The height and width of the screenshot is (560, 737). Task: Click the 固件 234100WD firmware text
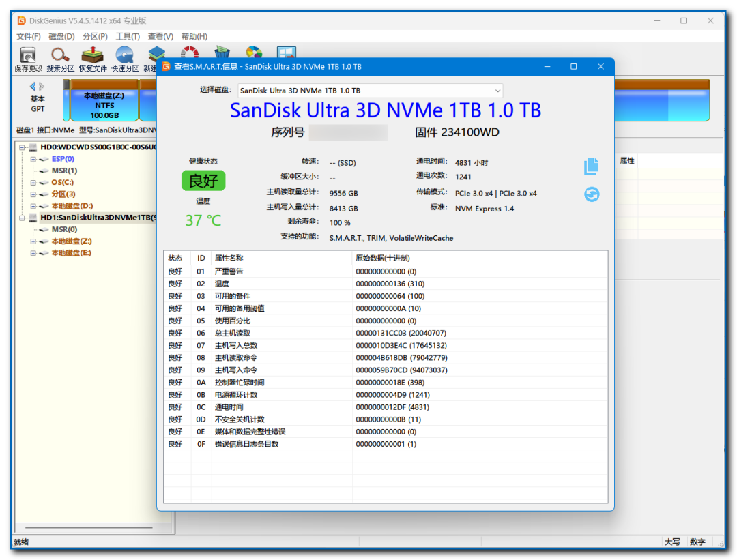pos(457,132)
